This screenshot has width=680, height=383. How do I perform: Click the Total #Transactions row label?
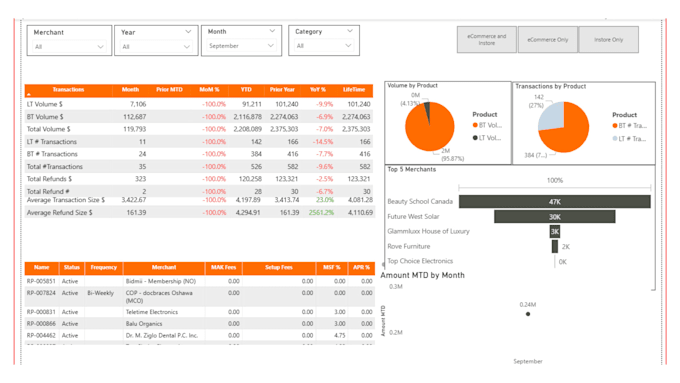pyautogui.click(x=55, y=167)
